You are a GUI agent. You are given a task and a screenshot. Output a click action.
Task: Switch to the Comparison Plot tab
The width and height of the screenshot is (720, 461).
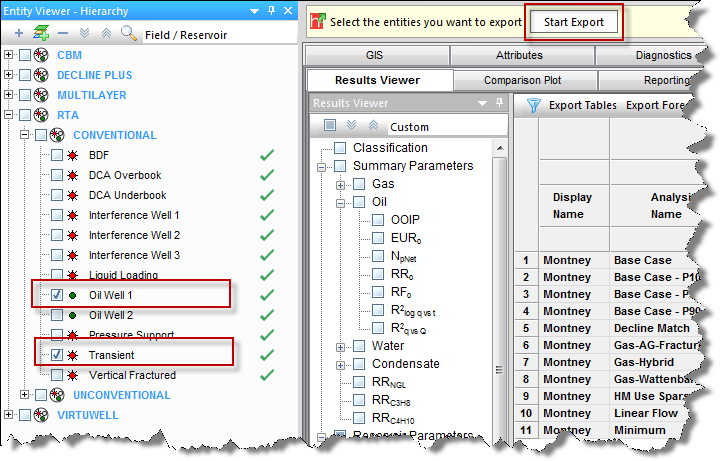[525, 80]
